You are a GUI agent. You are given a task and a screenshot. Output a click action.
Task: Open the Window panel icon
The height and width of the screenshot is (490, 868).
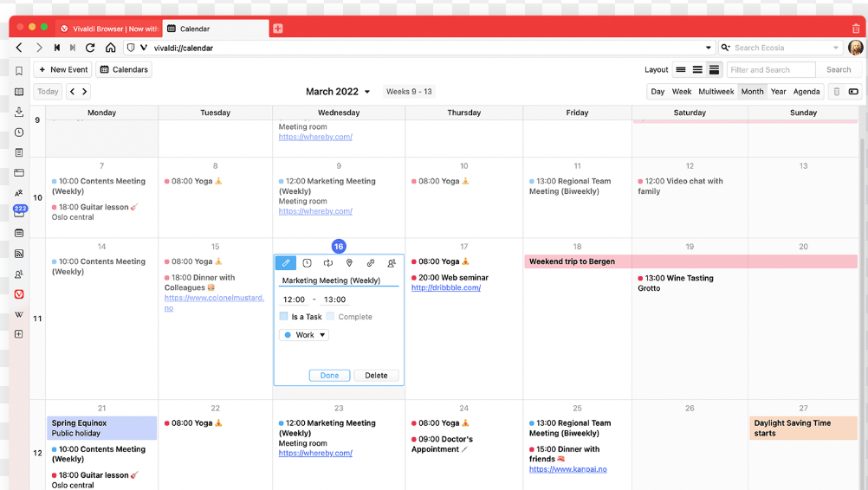pyautogui.click(x=19, y=172)
